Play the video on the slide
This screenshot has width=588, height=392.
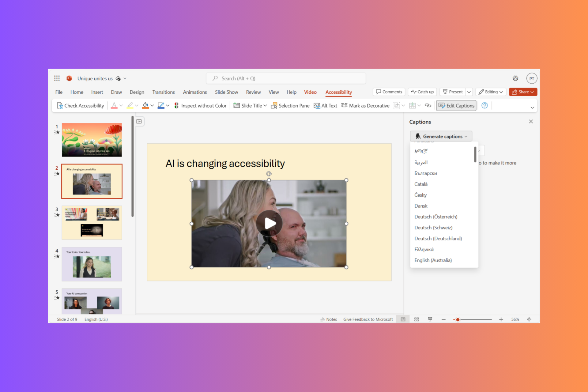click(x=269, y=223)
